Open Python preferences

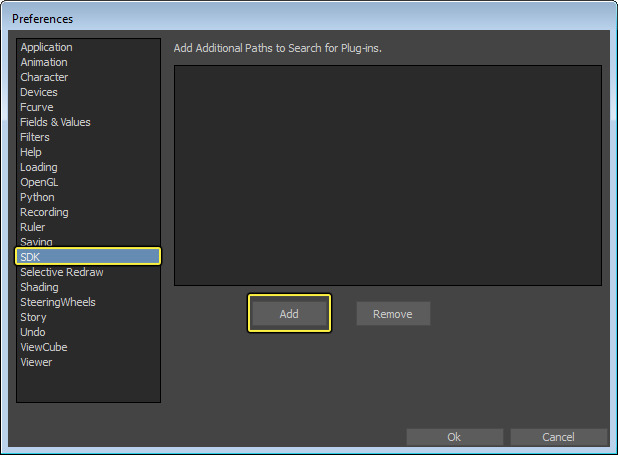point(37,197)
